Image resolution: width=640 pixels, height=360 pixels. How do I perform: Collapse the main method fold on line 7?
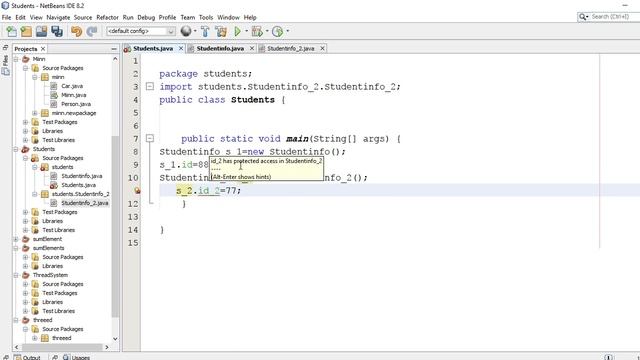(x=150, y=138)
